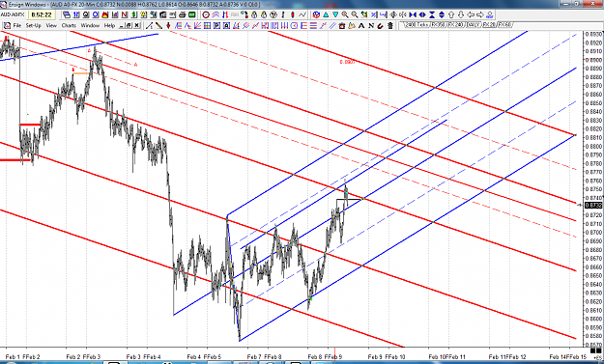Open the Charts menu
Screen dimensions: 604x364
(69, 25)
